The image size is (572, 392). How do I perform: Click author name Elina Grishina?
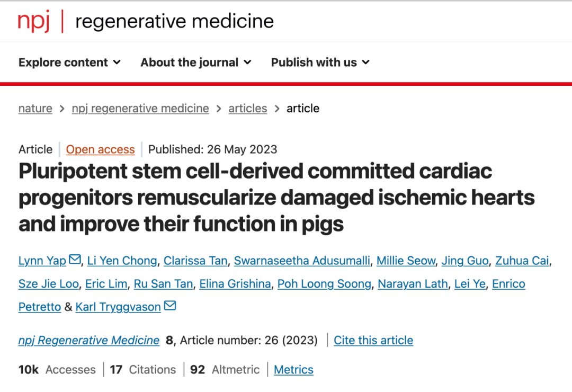[x=235, y=283]
